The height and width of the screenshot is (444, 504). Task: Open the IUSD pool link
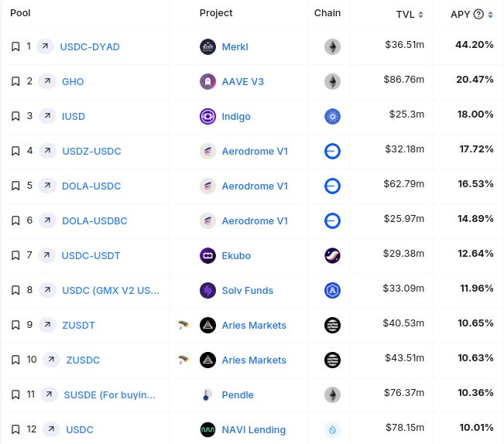74,116
